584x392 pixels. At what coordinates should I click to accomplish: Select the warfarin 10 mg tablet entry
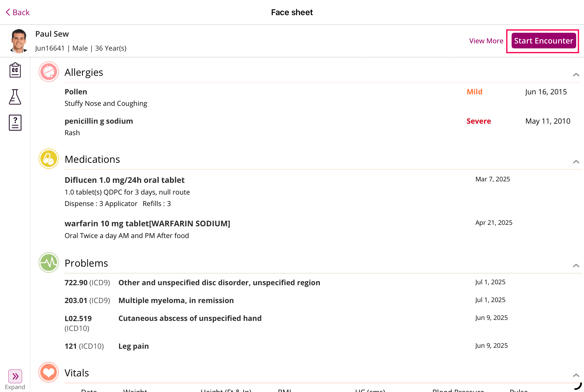click(147, 223)
